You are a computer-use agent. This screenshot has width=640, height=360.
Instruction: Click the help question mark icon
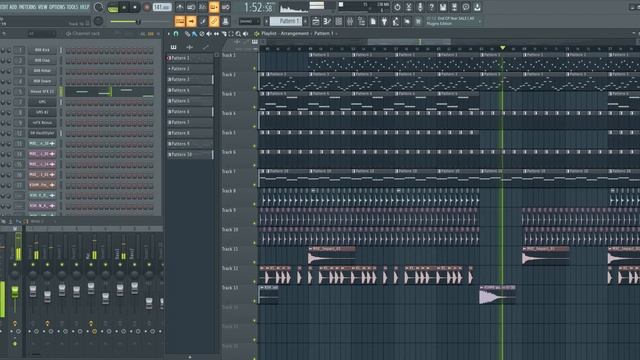coord(431,7)
